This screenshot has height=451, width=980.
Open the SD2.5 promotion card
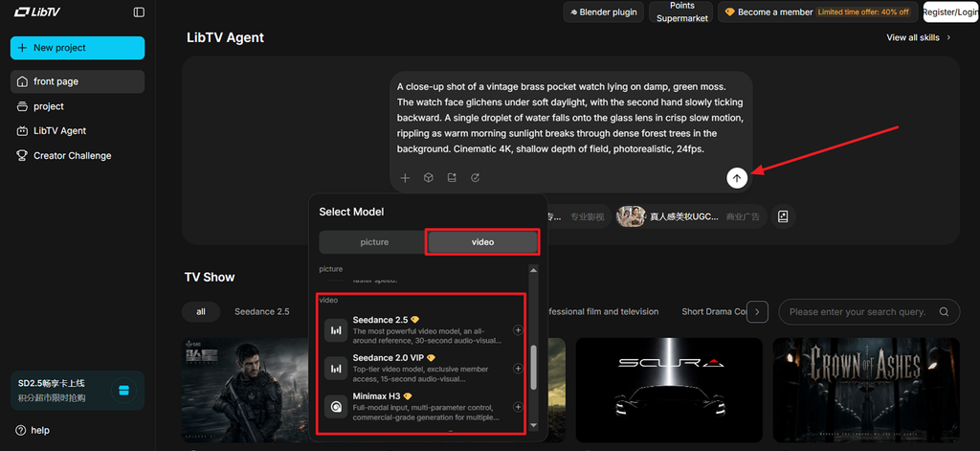(78, 391)
